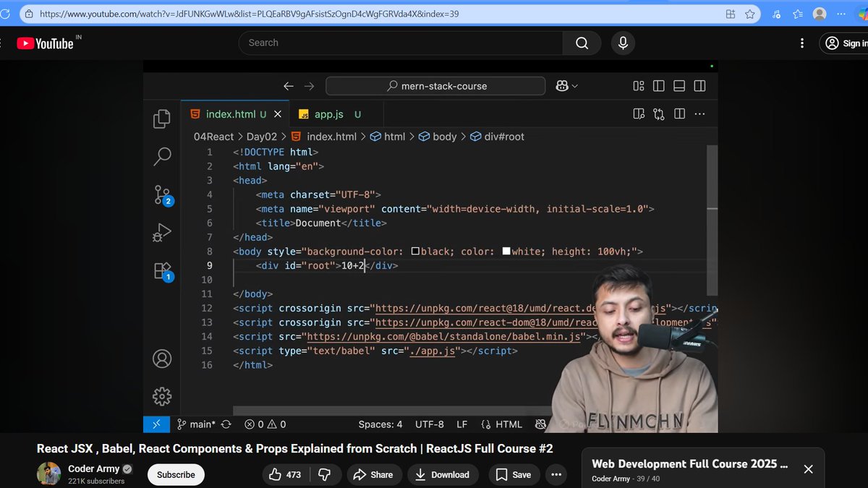This screenshot has height=488, width=868.
Task: Click VS Code Run and Debug icon in video
Action: [x=162, y=233]
